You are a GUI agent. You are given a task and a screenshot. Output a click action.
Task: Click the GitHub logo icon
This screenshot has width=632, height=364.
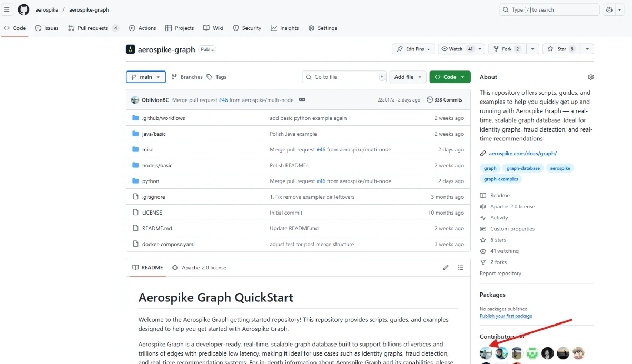(x=24, y=9)
